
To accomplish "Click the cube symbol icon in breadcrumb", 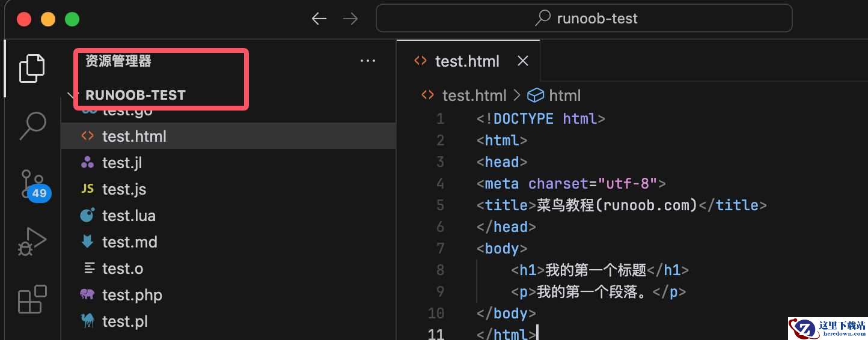I will coord(535,96).
